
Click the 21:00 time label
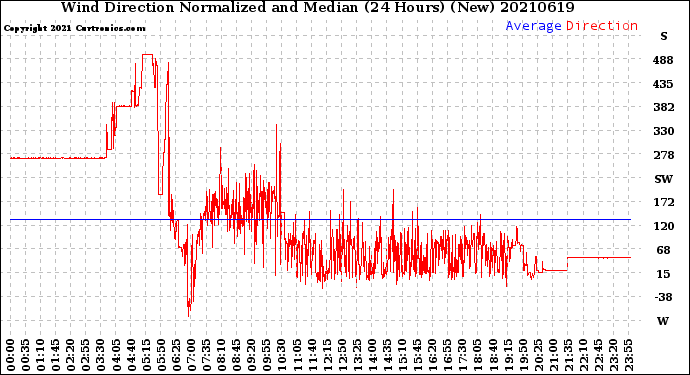(554, 355)
